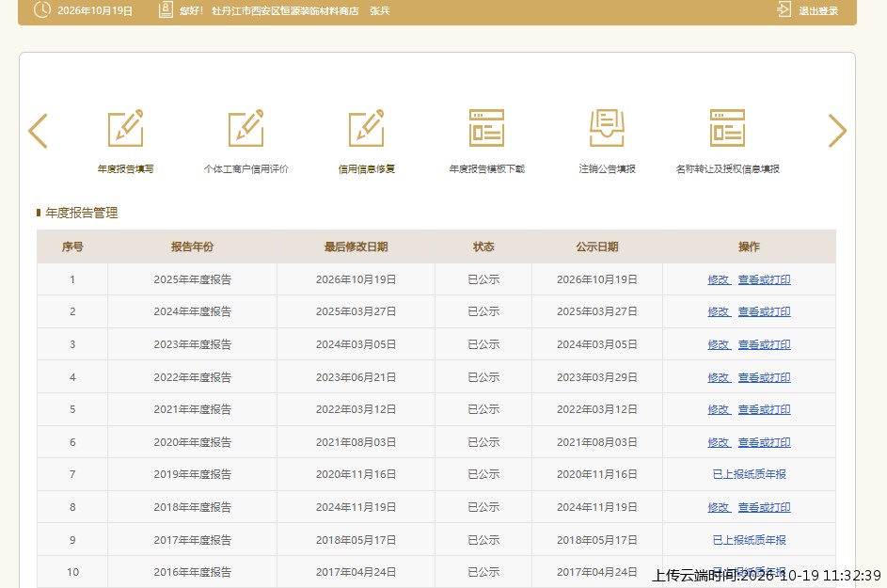This screenshot has width=887, height=588.
Task: Open 查看或打印 for 2023年年度报告
Action: [x=764, y=344]
